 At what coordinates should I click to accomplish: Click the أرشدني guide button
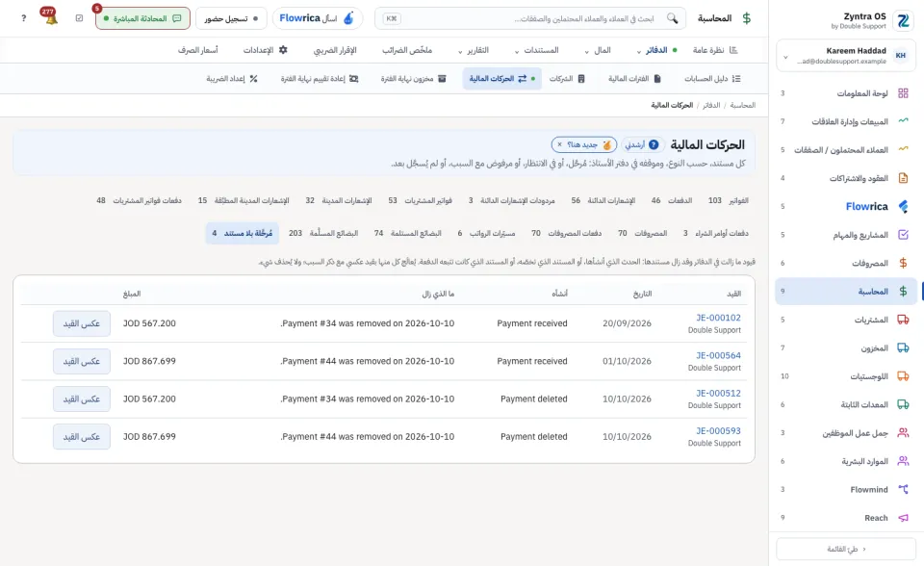tap(642, 144)
